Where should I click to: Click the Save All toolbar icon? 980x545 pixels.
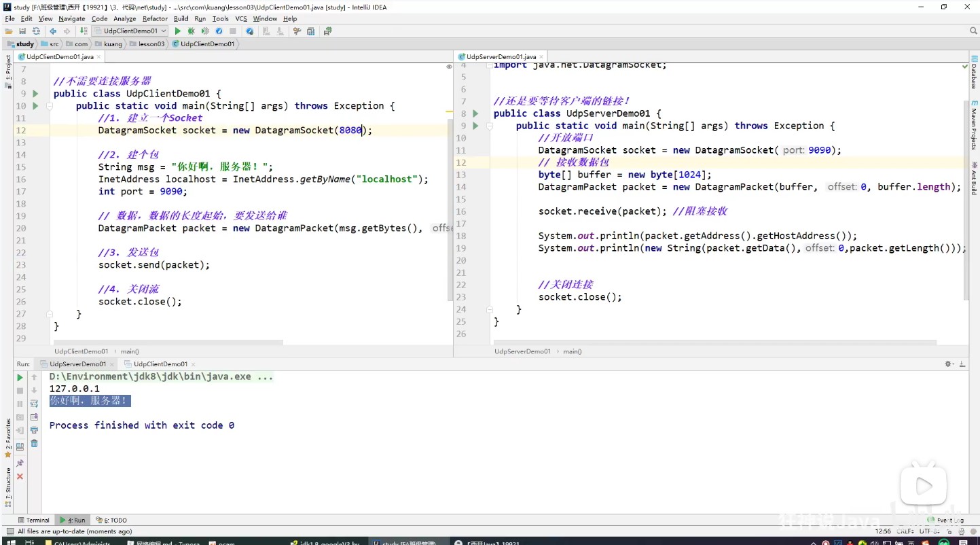pyautogui.click(x=22, y=31)
